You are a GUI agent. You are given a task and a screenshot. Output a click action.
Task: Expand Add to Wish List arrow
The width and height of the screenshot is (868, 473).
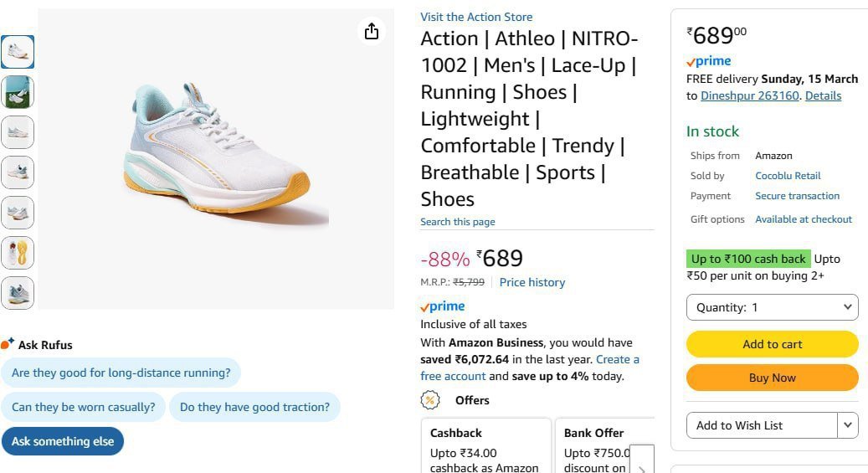[848, 425]
